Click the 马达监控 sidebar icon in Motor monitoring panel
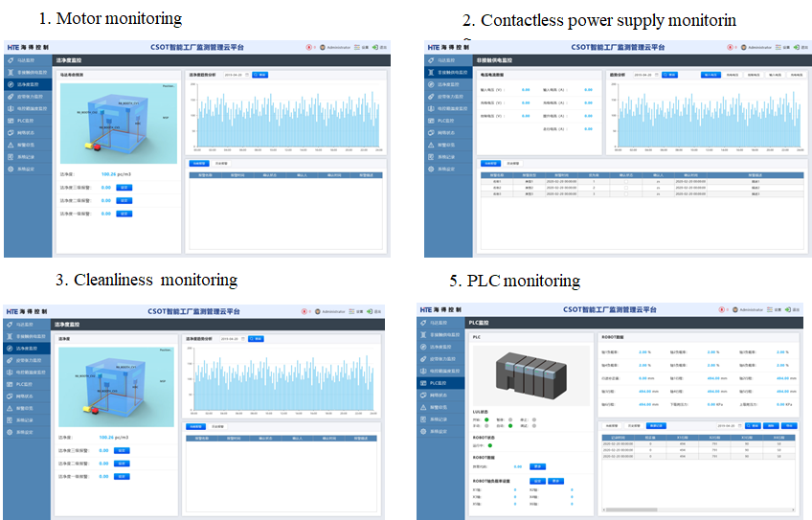Image resolution: width=812 pixels, height=520 pixels. (11, 59)
